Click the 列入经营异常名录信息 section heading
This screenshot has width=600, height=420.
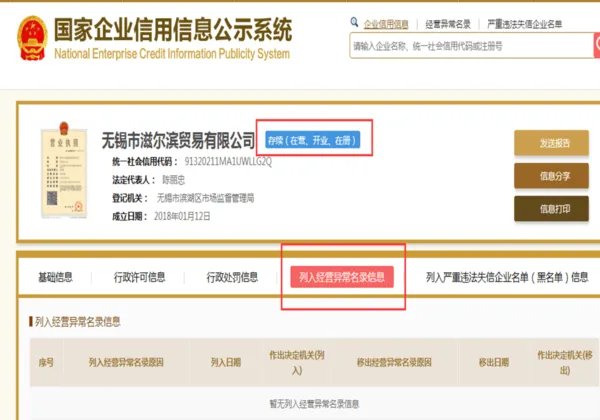pyautogui.click(x=78, y=322)
